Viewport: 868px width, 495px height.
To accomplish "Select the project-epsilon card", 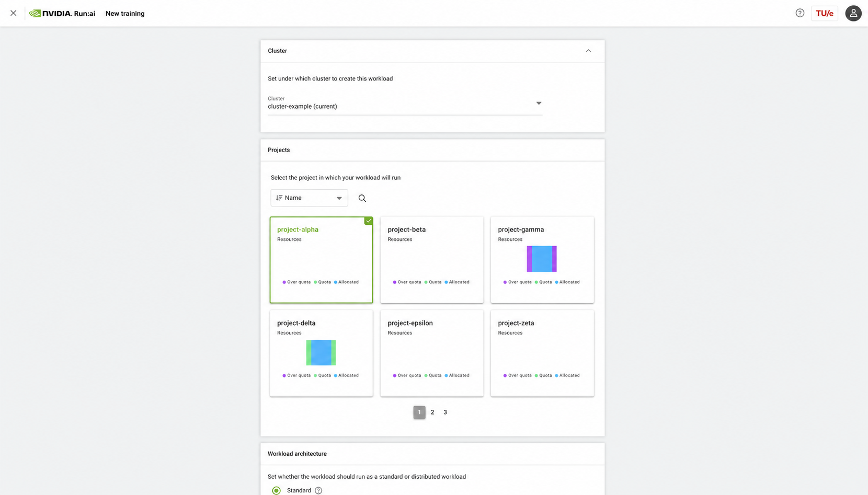I will pos(432,353).
